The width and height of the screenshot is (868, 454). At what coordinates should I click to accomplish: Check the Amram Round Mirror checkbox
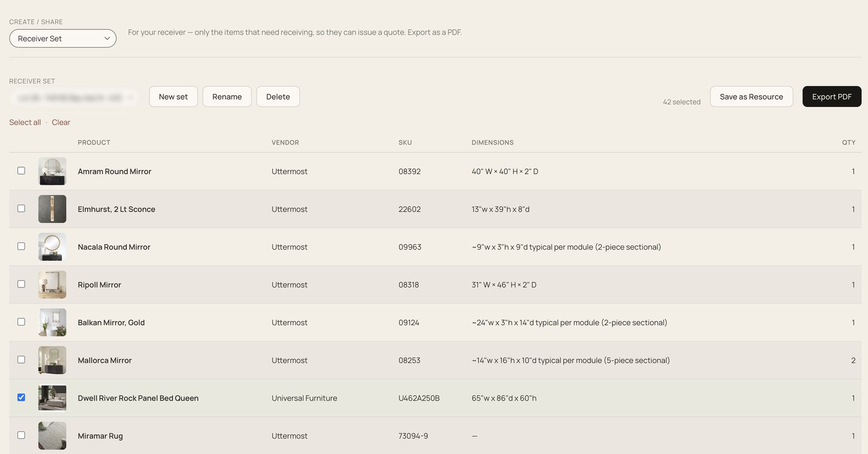(21, 171)
